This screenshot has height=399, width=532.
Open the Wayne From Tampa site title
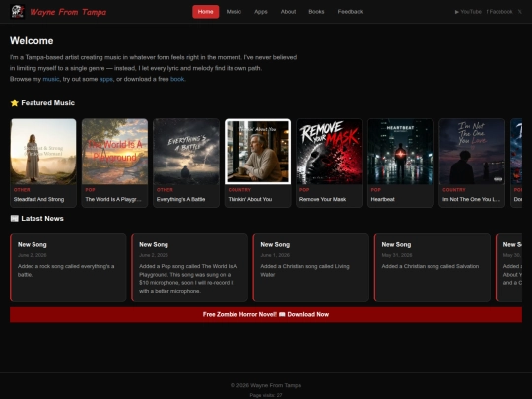click(68, 12)
